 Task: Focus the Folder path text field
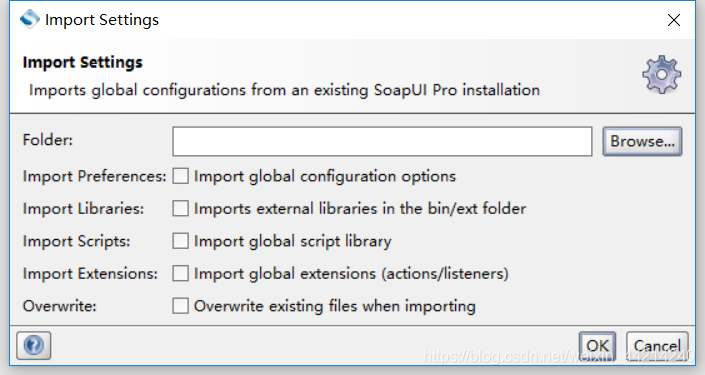coord(382,142)
